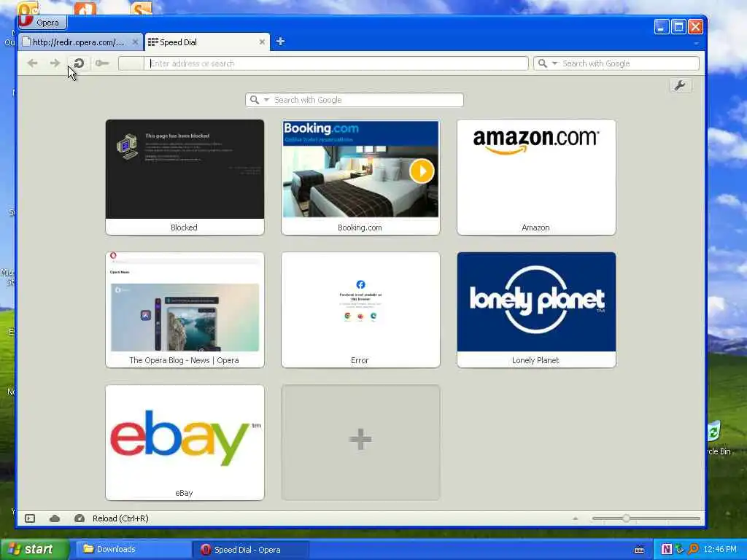747x560 pixels.
Task: Click the keyboard icon in taskbar
Action: pyautogui.click(x=639, y=550)
